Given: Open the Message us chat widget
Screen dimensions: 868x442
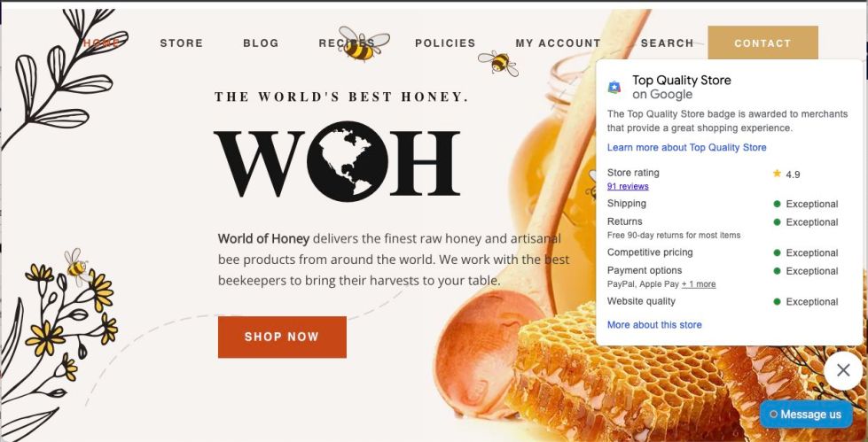Looking at the screenshot, I should 806,415.
